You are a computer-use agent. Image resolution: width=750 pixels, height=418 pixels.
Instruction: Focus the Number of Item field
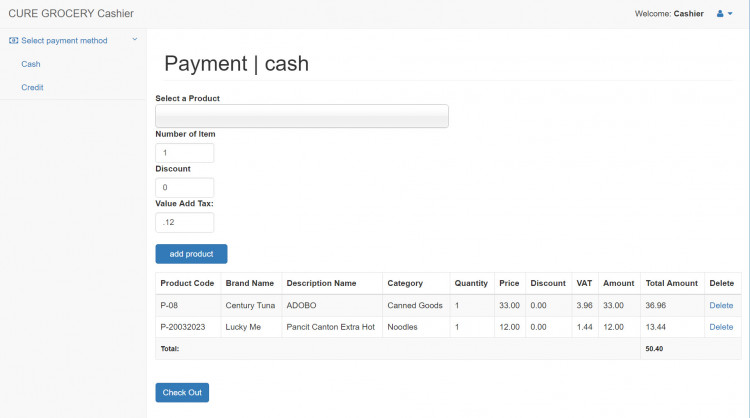pyautogui.click(x=185, y=153)
